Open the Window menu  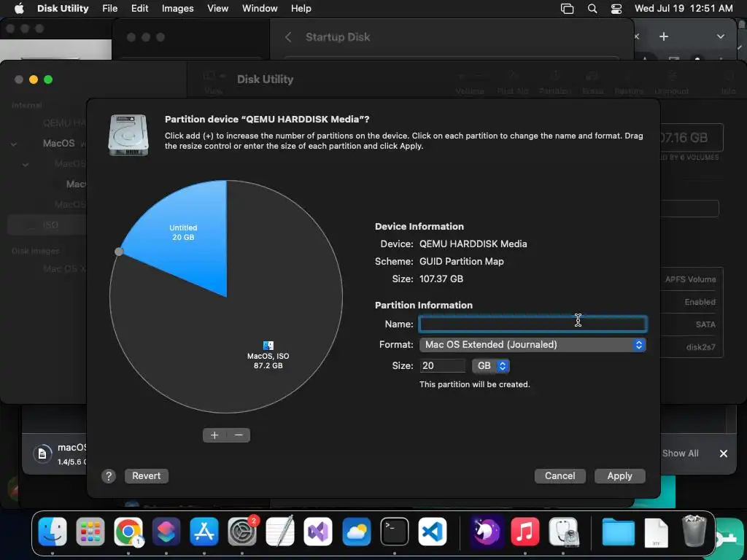click(x=260, y=8)
